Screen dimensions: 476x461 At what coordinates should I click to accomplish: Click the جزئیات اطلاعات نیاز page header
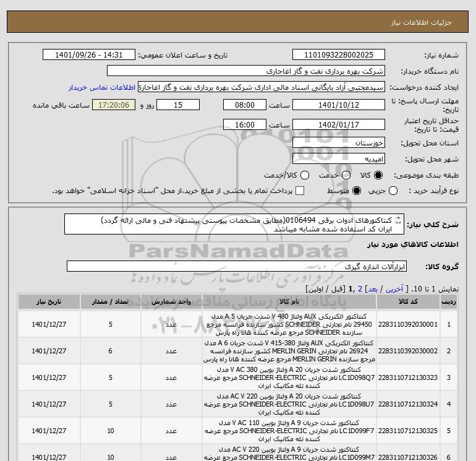point(422,22)
